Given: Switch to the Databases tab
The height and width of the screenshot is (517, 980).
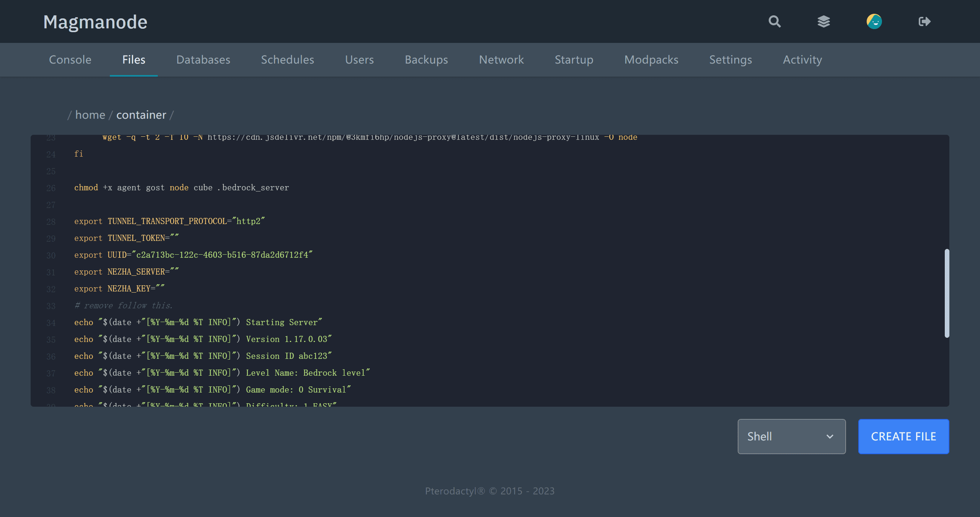Looking at the screenshot, I should 203,60.
